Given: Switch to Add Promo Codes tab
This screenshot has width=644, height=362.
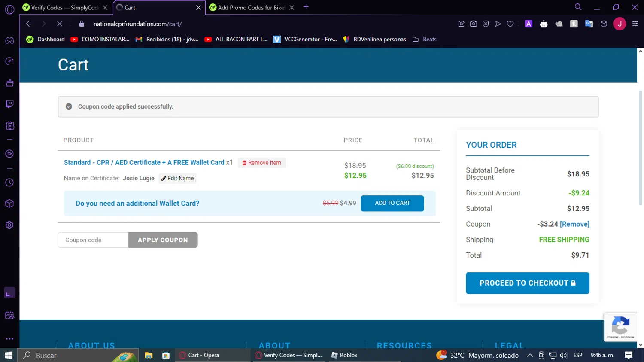Looking at the screenshot, I should tap(247, 7).
